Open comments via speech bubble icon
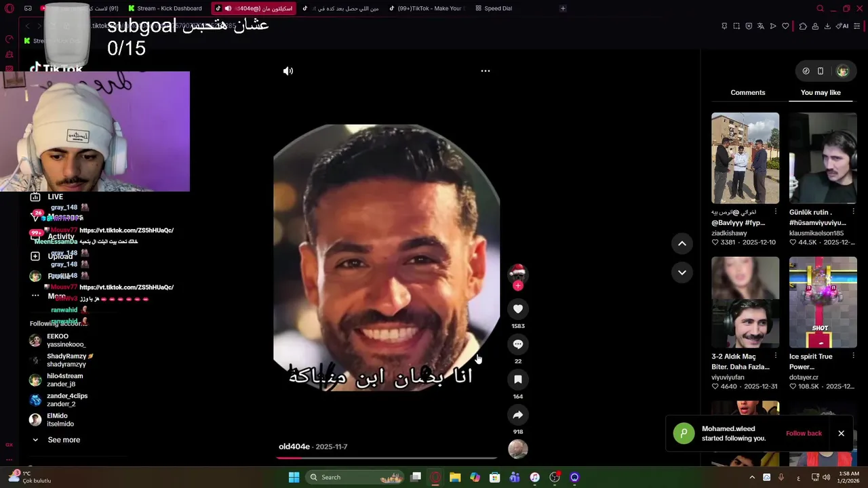 [518, 344]
